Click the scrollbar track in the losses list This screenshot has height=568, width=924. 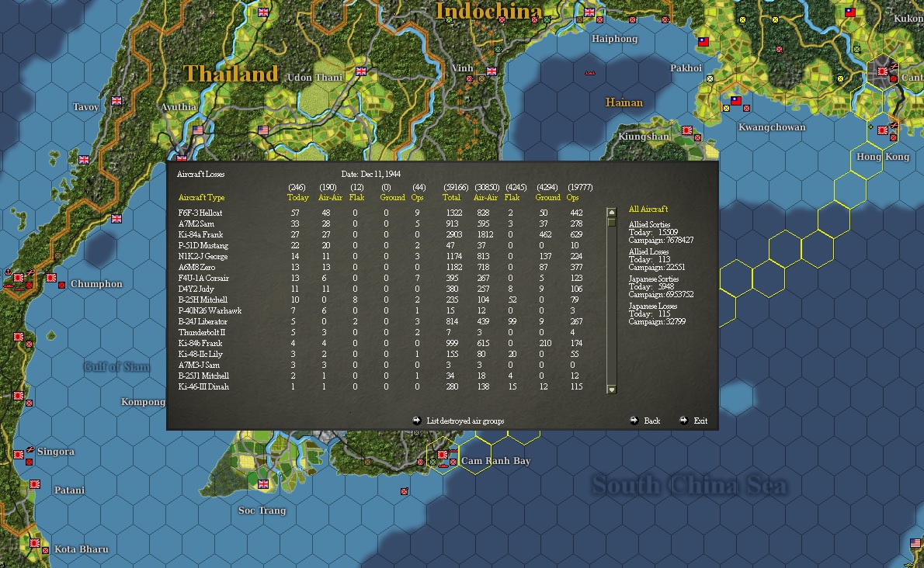(611, 306)
